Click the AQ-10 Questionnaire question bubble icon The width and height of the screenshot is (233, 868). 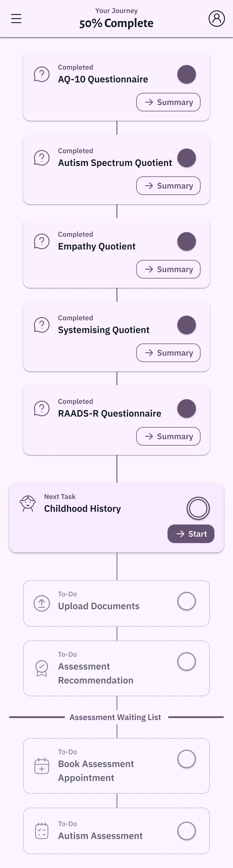click(x=42, y=74)
